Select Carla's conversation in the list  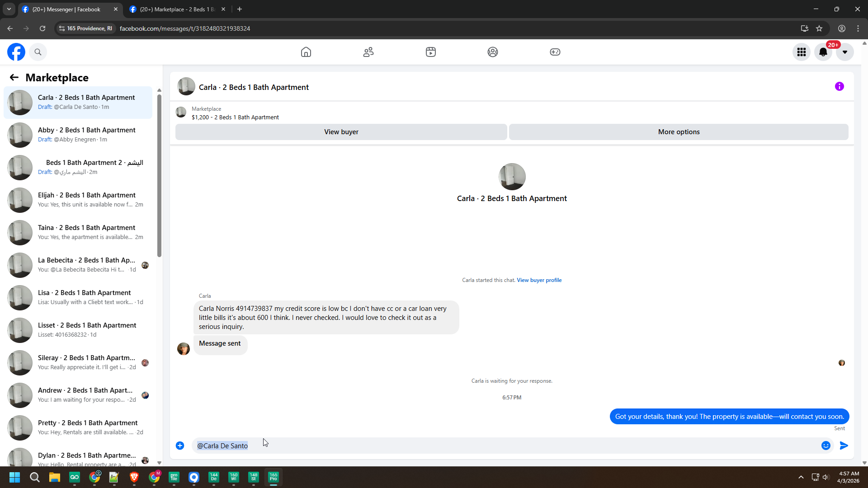point(78,103)
